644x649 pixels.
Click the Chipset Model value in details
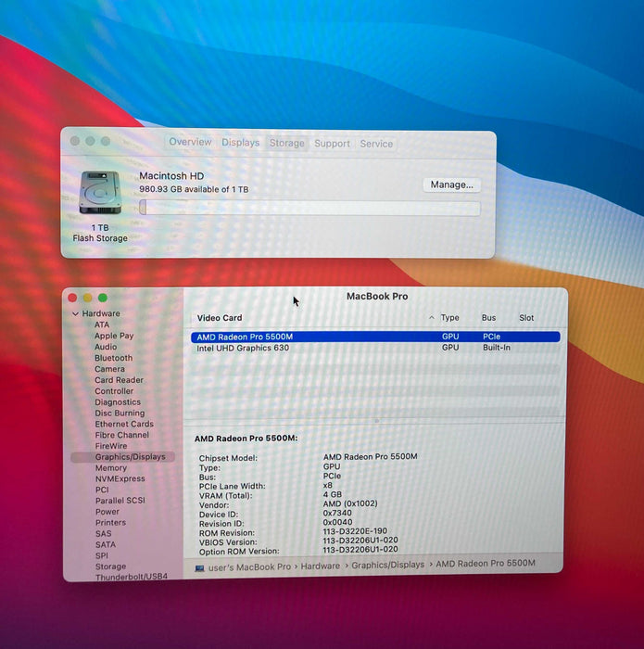371,456
